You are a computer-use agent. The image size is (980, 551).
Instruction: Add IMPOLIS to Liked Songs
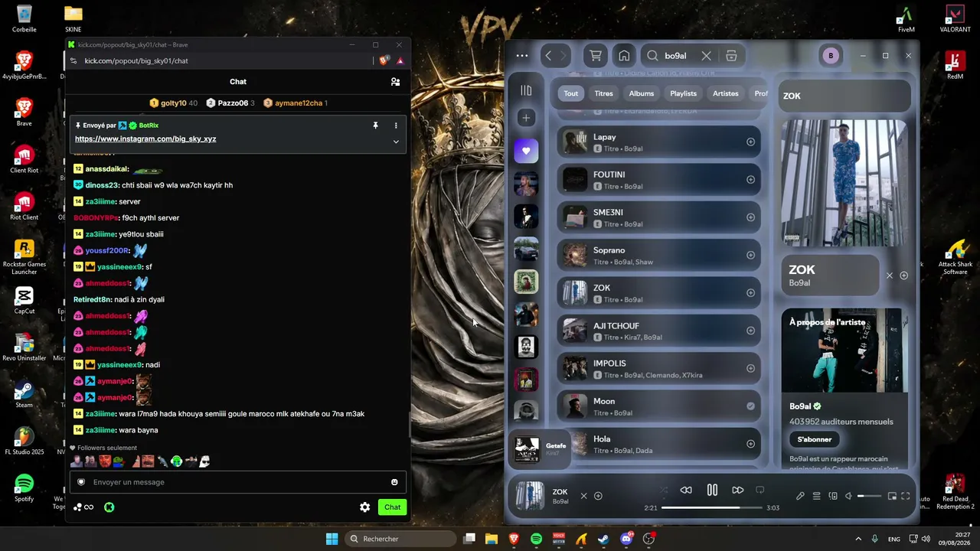point(750,368)
